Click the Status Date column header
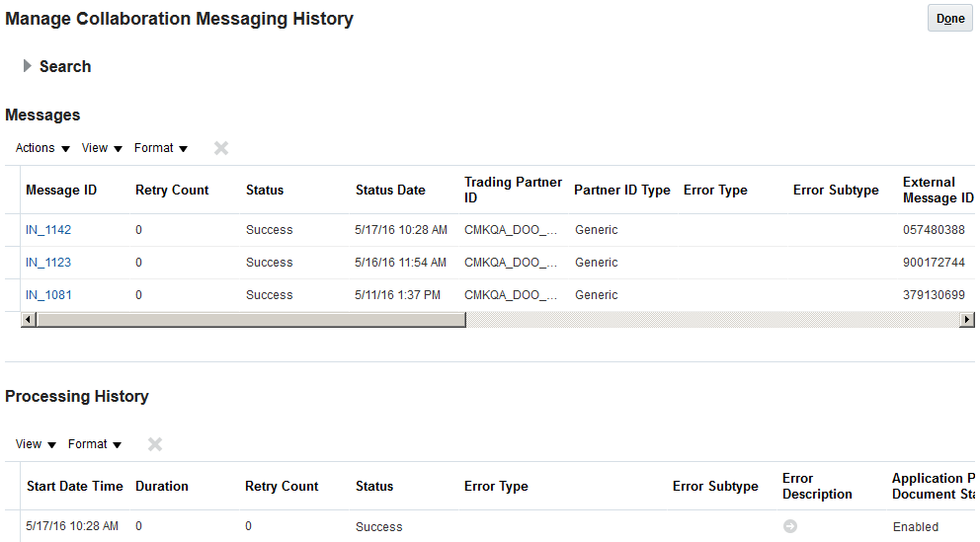This screenshot has width=980, height=542. click(390, 190)
